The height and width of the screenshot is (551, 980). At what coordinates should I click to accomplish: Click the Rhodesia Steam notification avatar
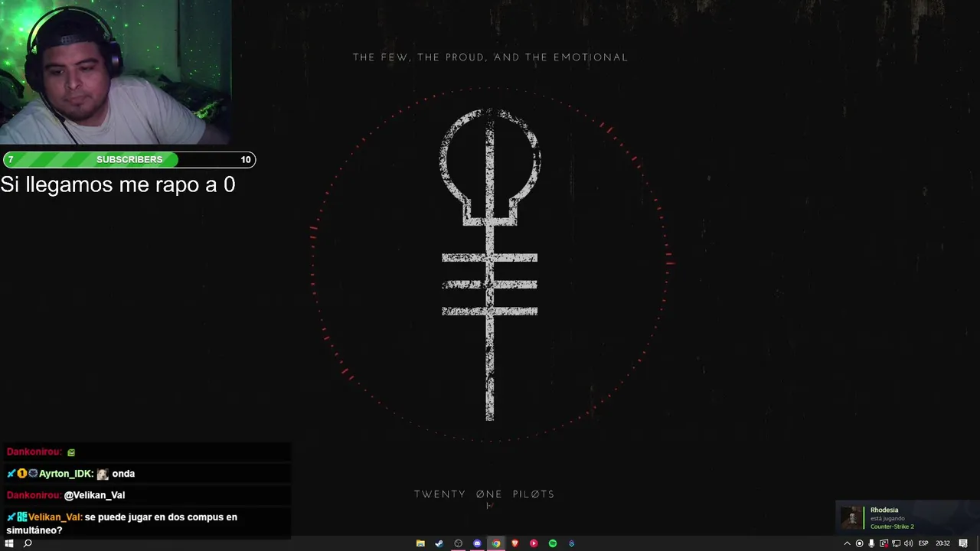pyautogui.click(x=851, y=518)
